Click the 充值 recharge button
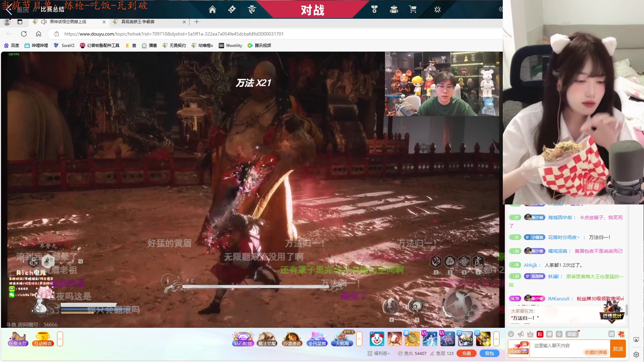644x362 pixels. pyautogui.click(x=467, y=353)
